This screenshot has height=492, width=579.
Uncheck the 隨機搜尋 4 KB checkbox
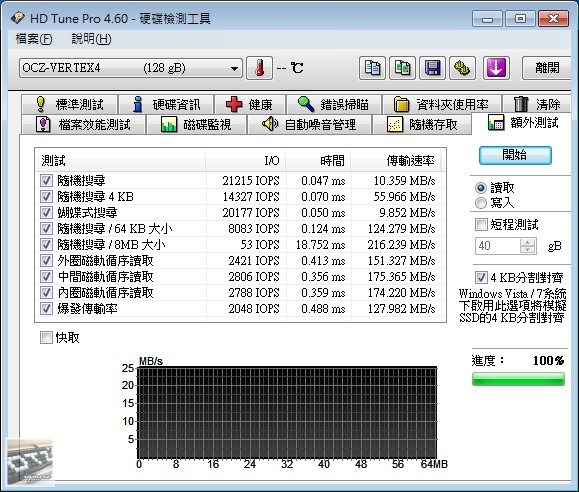pos(46,197)
